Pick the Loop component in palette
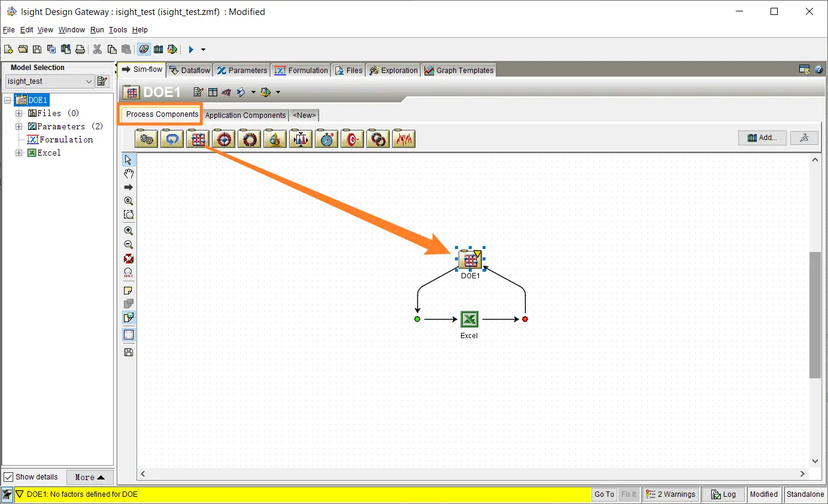The width and height of the screenshot is (828, 504). point(172,139)
